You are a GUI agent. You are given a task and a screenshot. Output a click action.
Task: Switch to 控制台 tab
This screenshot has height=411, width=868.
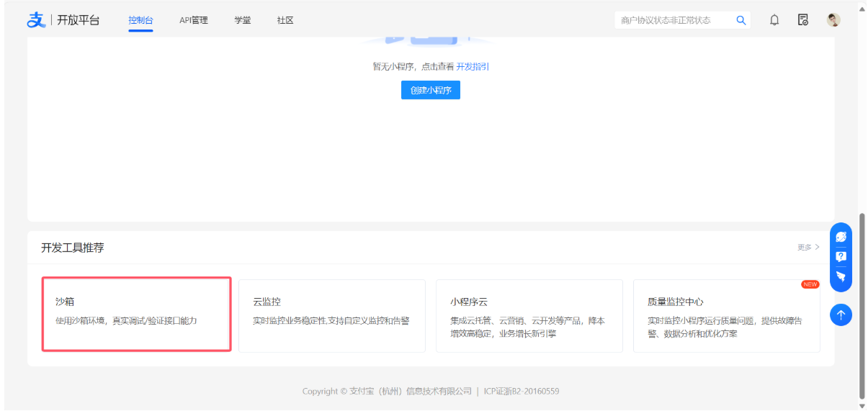[140, 20]
